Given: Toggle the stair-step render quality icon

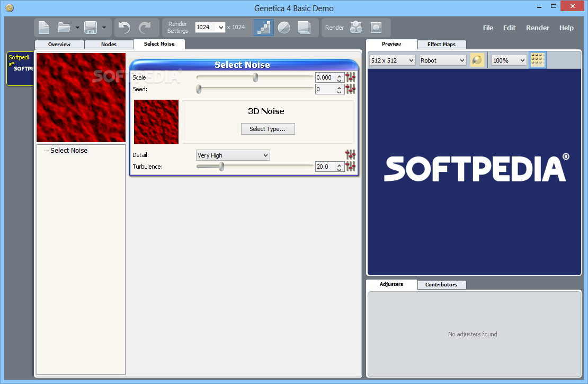Looking at the screenshot, I should pyautogui.click(x=264, y=28).
